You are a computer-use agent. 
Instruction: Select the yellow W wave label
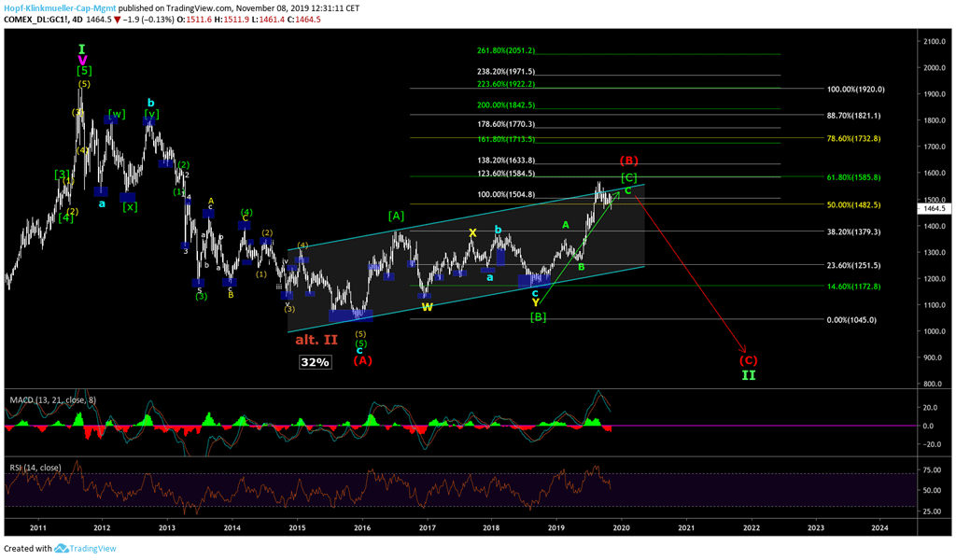428,307
